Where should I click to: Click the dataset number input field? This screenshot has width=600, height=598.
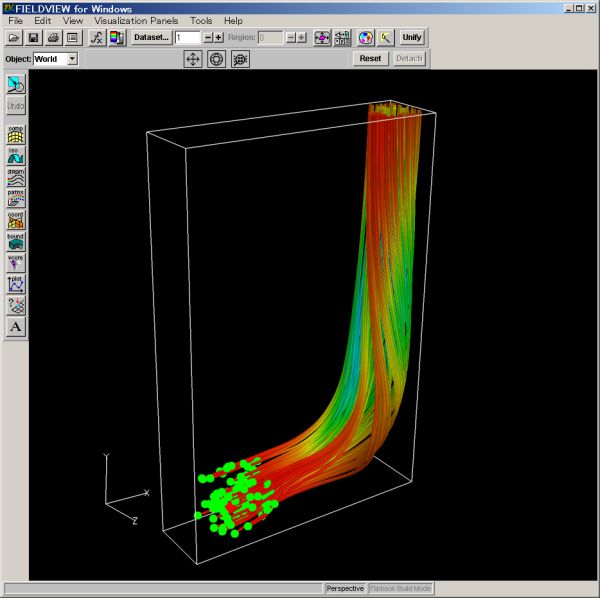click(x=187, y=37)
